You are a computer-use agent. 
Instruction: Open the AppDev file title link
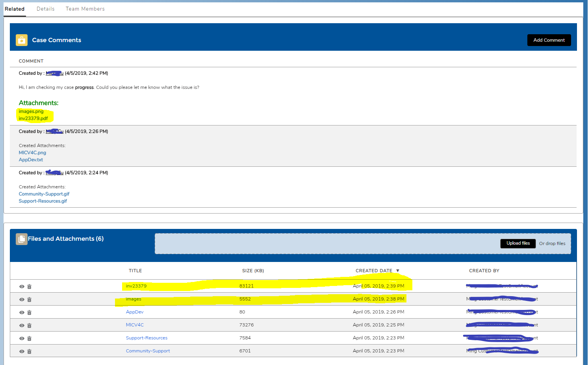(135, 312)
